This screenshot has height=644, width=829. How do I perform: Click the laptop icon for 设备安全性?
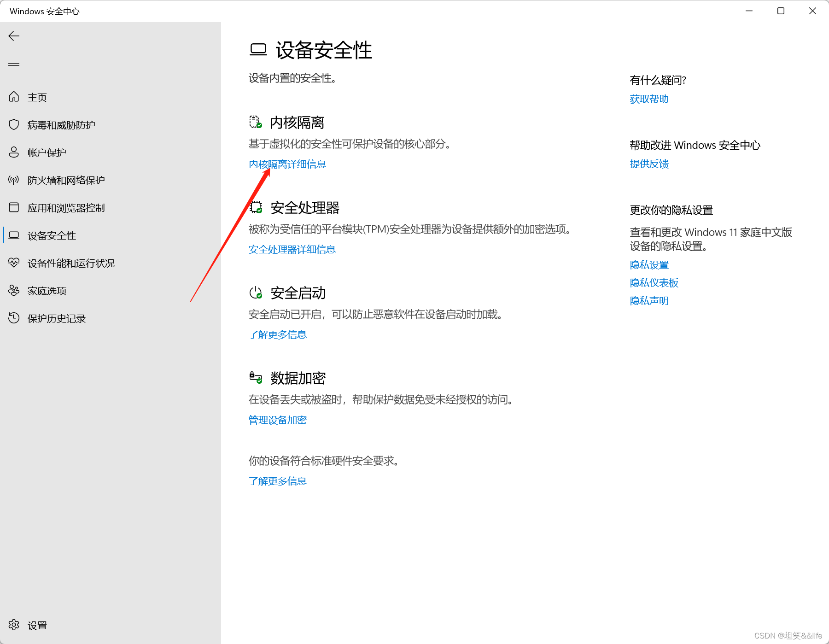coord(14,235)
